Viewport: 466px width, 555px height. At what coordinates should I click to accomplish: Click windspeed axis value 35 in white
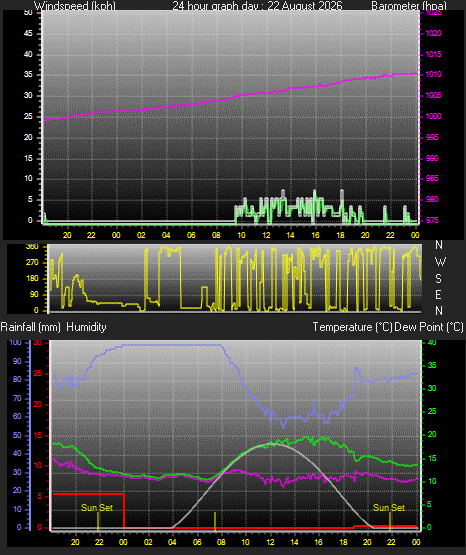[x=28, y=74]
